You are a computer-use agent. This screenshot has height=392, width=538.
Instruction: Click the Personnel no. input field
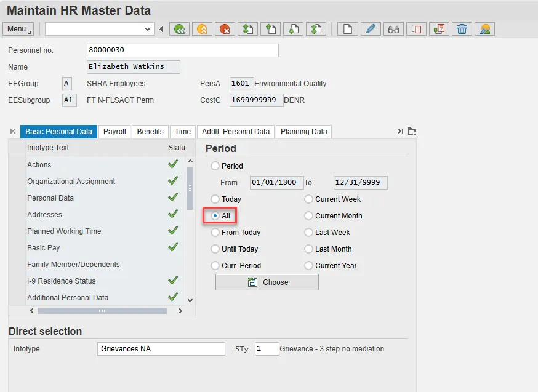click(x=183, y=50)
